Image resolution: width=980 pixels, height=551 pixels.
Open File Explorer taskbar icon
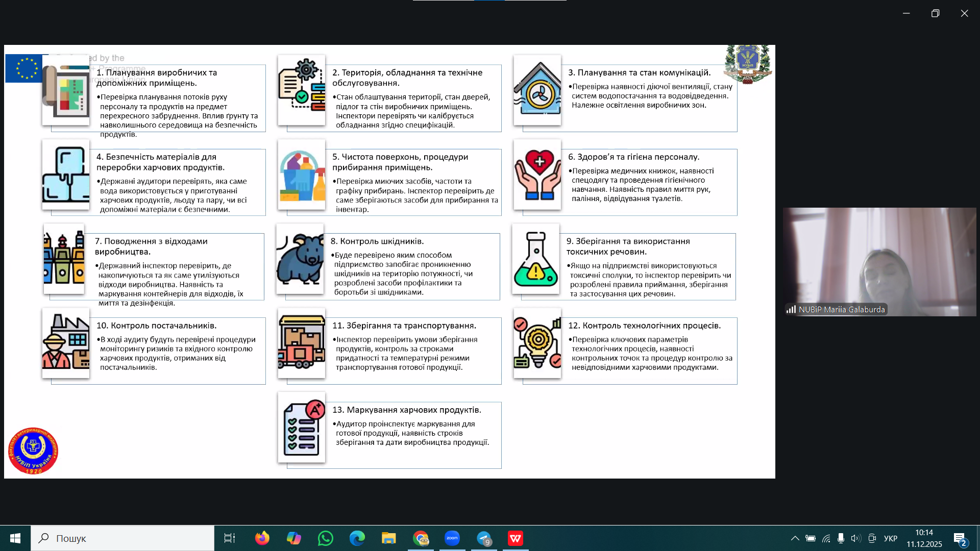(x=388, y=538)
